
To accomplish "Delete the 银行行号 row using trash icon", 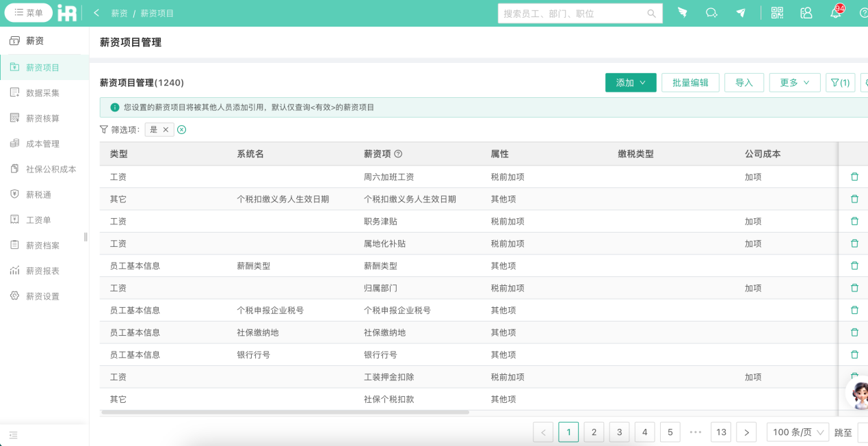I will pyautogui.click(x=854, y=354).
